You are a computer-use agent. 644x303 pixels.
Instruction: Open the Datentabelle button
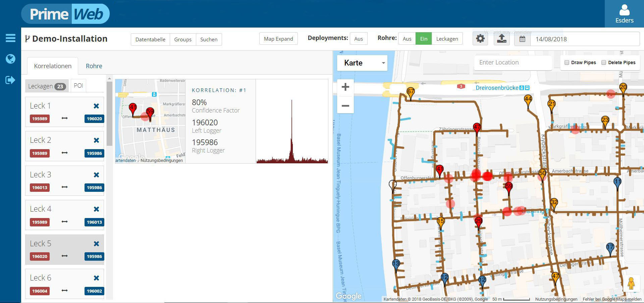(150, 39)
